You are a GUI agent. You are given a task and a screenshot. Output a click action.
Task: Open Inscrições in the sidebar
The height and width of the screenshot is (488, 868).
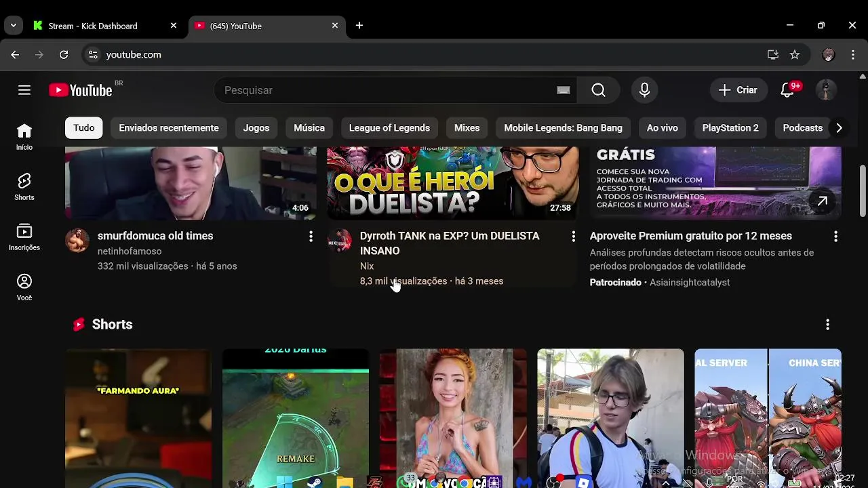click(24, 237)
